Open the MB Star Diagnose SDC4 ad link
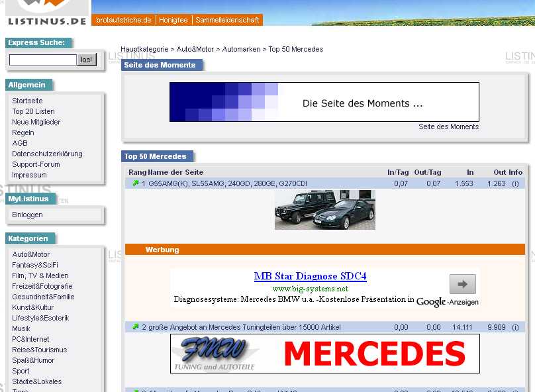Screen dimensions: 535x392 tap(310, 275)
